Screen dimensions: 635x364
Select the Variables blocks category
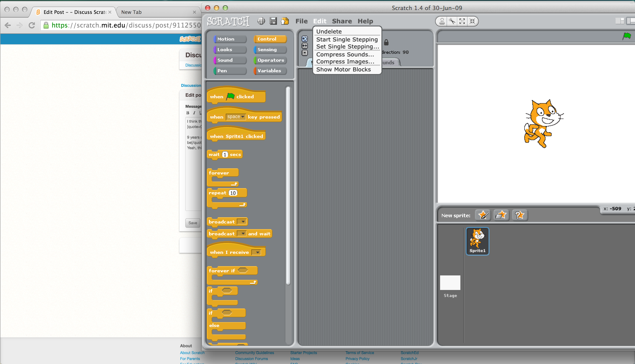click(x=270, y=71)
